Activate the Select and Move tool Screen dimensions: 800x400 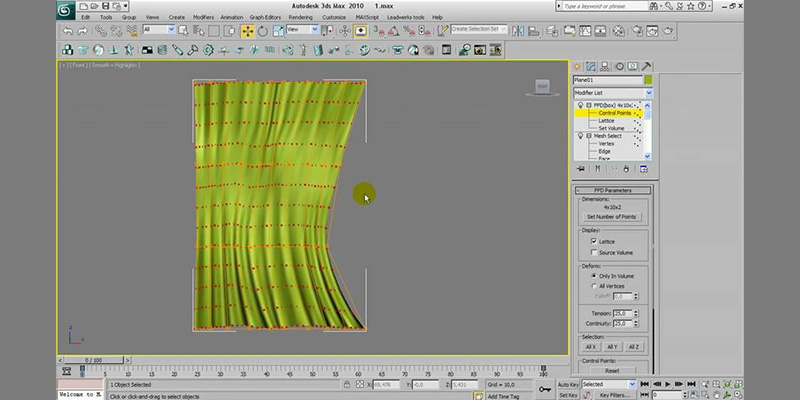point(247,31)
